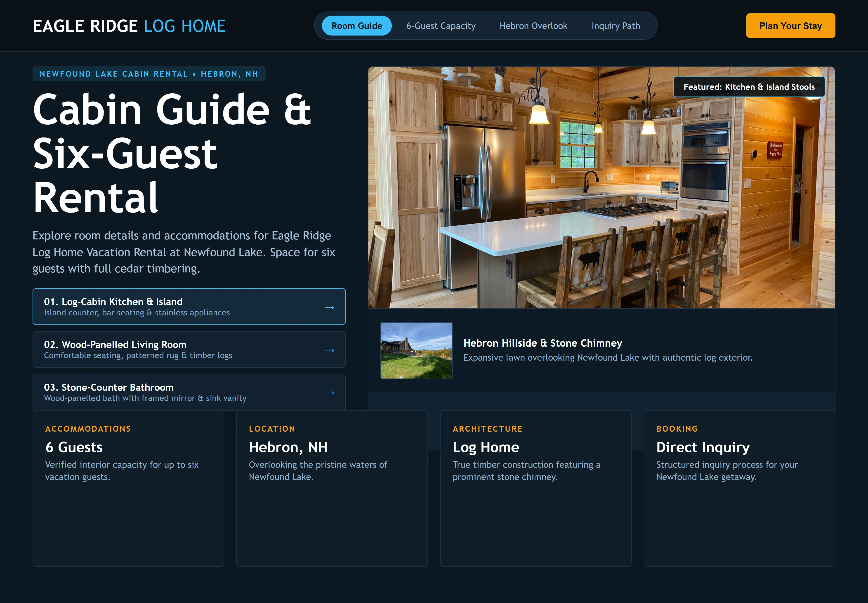868x603 pixels.
Task: Click the Direct Inquiry booking card
Action: point(739,488)
